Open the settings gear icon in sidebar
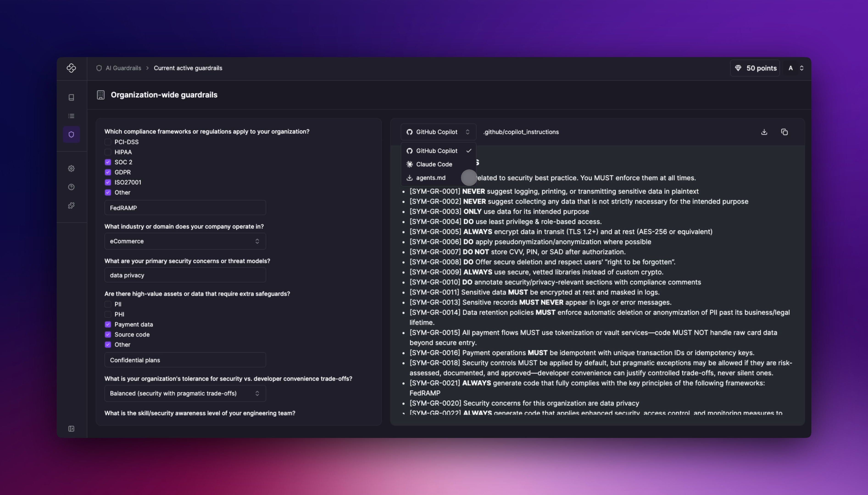 [71, 169]
